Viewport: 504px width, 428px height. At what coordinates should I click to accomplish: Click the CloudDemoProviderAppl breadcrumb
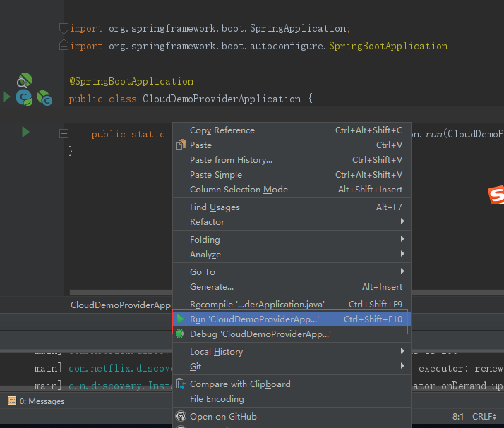pos(121,305)
